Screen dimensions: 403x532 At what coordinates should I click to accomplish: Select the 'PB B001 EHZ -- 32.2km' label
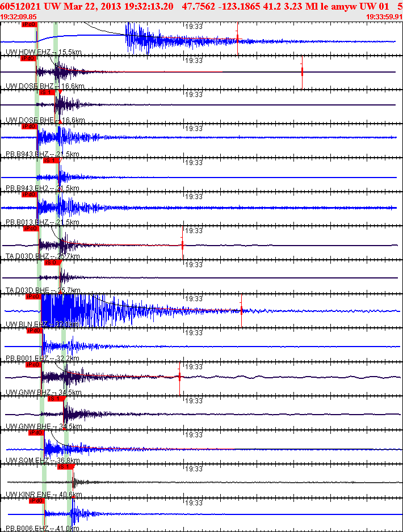(43, 358)
